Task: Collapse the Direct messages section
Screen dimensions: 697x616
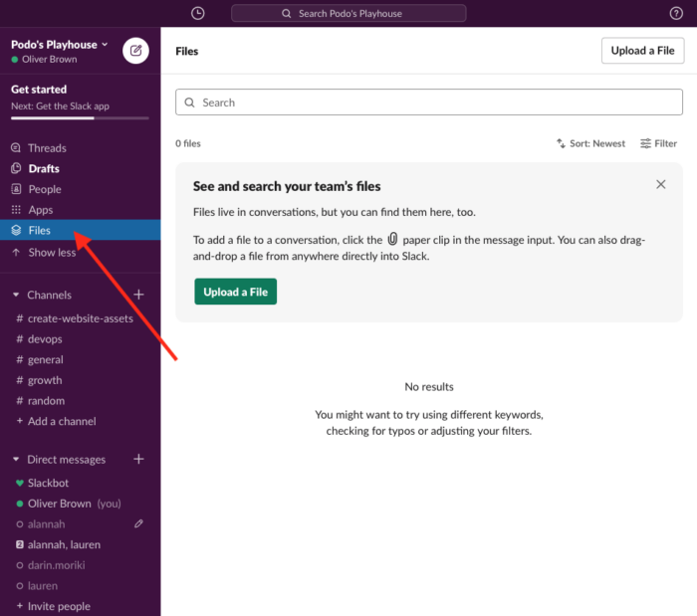Action: [x=16, y=460]
